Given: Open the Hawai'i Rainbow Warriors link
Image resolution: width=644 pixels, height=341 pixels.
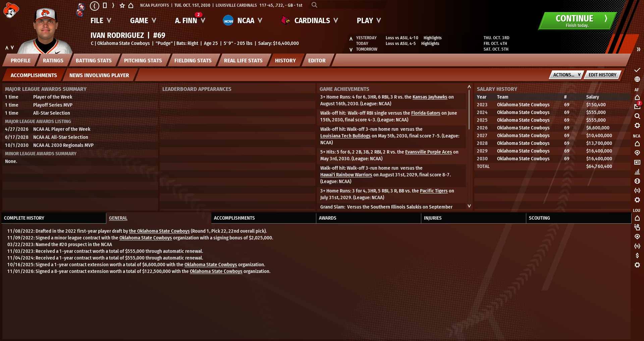Looking at the screenshot, I should 346,175.
